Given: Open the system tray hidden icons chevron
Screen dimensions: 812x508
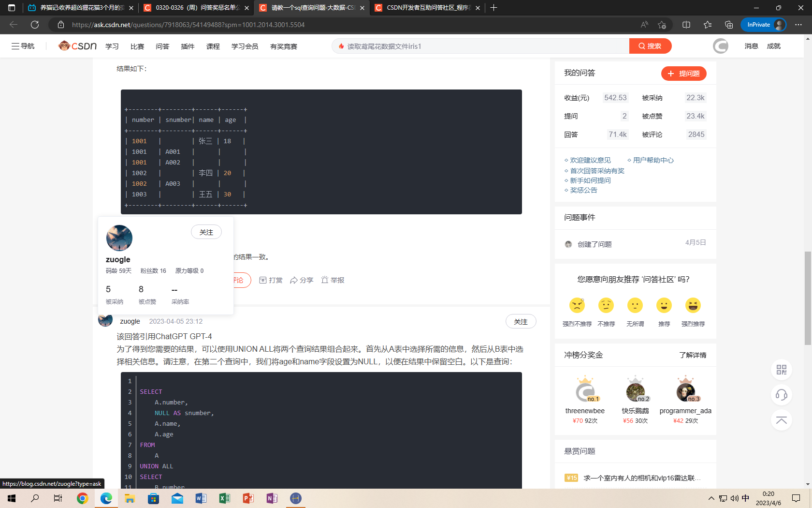Looking at the screenshot, I should (711, 498).
